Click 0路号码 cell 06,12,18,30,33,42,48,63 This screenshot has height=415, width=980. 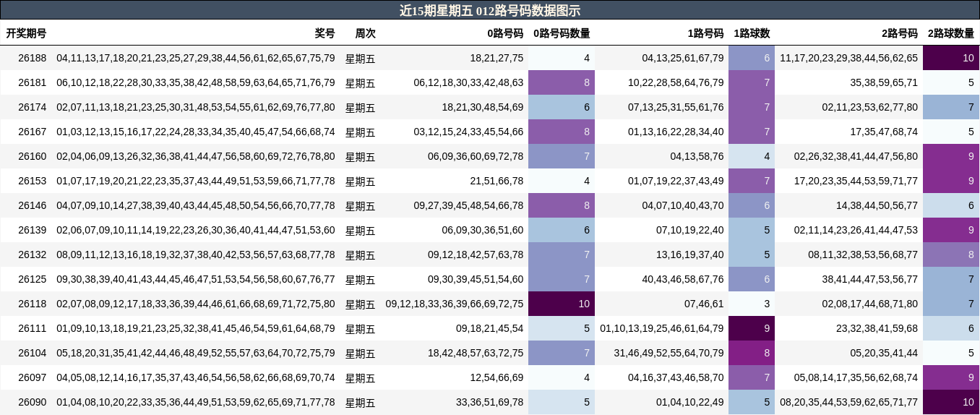click(468, 82)
